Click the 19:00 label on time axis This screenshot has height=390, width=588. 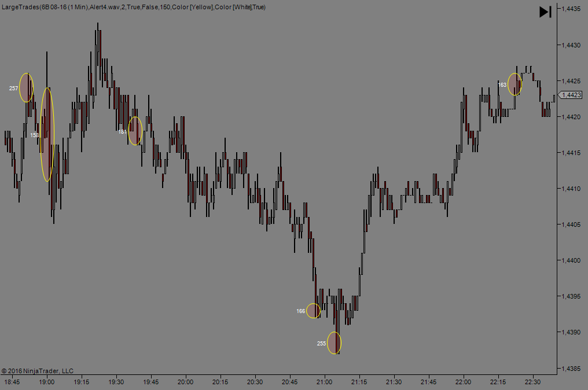[x=47, y=382]
